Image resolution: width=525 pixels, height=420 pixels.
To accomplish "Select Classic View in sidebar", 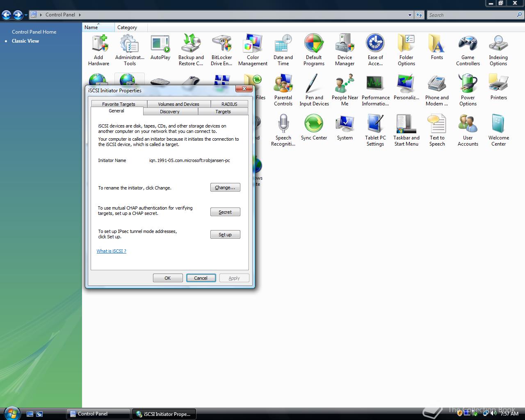I will coord(25,41).
